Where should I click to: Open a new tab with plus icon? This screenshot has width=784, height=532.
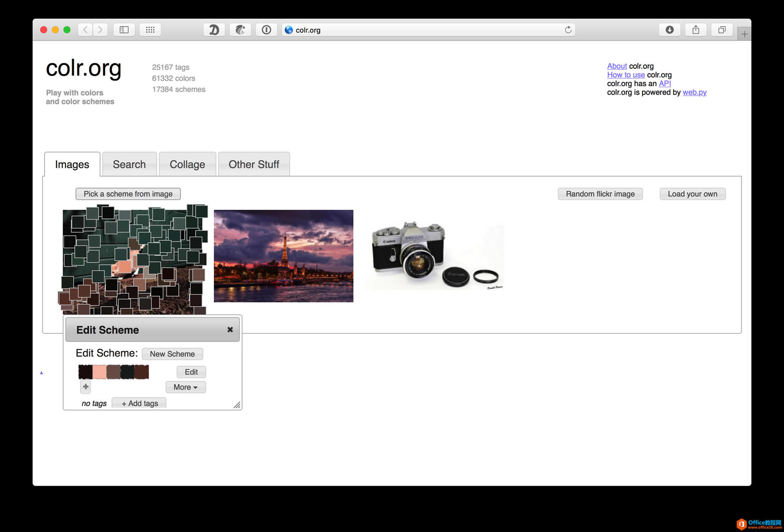pyautogui.click(x=744, y=34)
